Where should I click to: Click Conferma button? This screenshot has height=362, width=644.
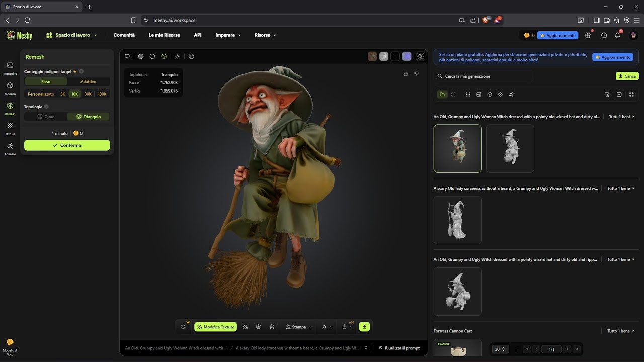click(67, 145)
